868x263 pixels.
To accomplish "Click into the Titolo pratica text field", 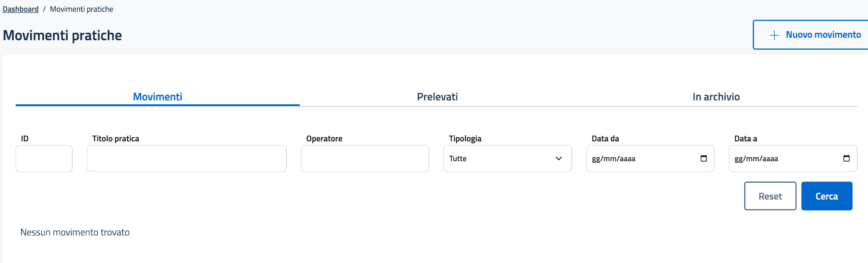I will click(187, 159).
